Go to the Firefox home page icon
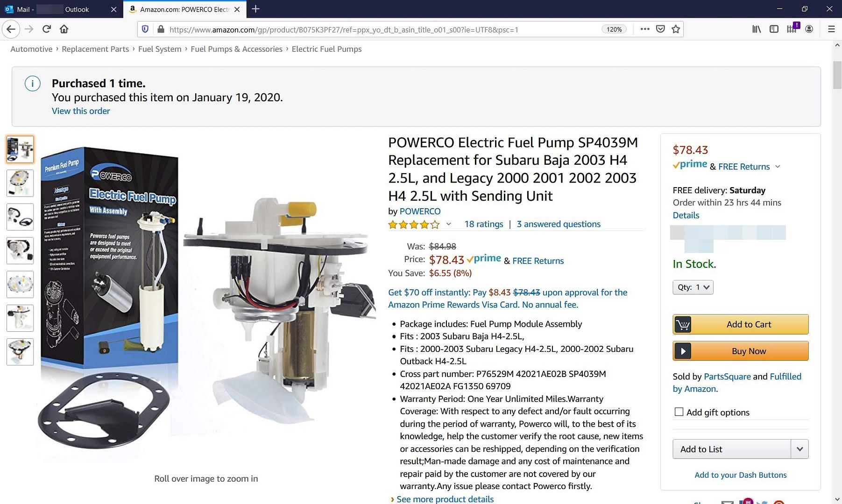842x504 pixels. 64,29
